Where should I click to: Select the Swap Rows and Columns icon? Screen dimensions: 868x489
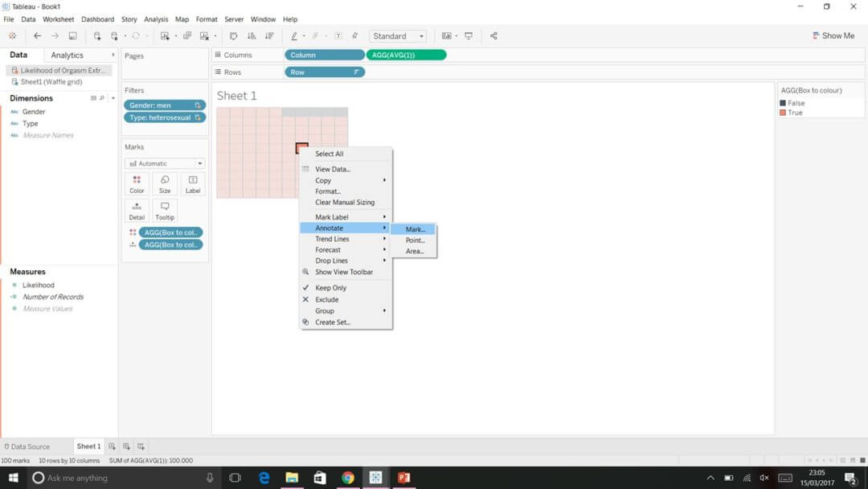tap(233, 35)
